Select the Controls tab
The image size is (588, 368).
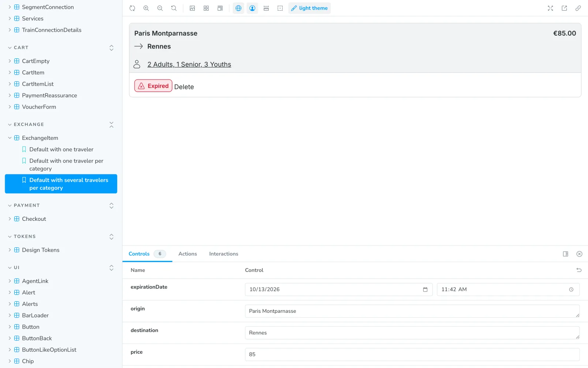pos(147,254)
